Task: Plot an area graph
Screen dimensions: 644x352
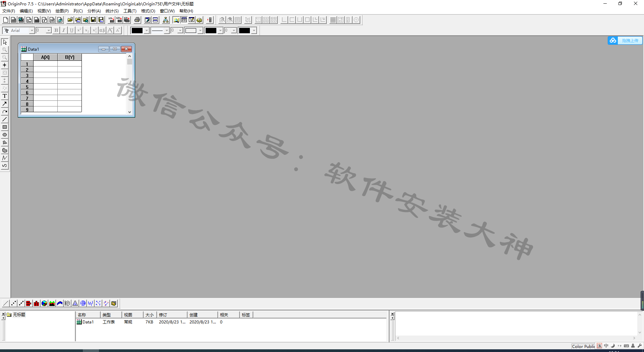Action: pos(52,303)
